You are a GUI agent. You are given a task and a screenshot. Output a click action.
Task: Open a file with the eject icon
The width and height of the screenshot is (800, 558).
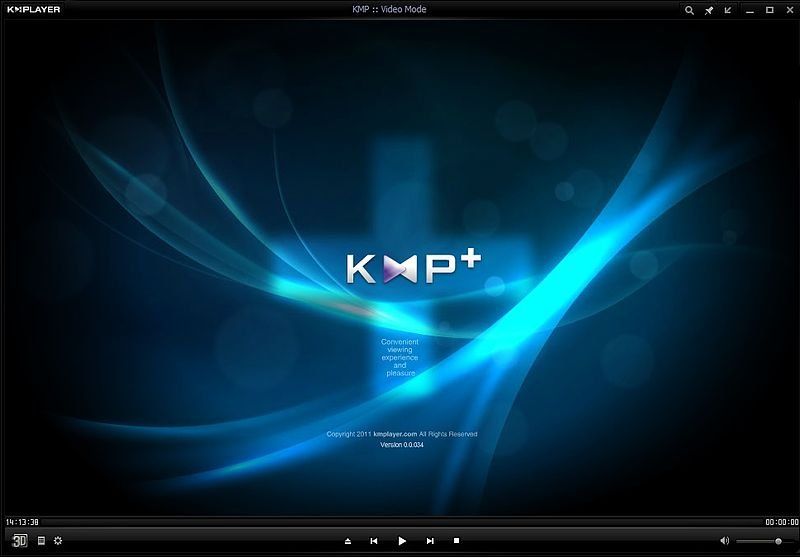pyautogui.click(x=348, y=541)
